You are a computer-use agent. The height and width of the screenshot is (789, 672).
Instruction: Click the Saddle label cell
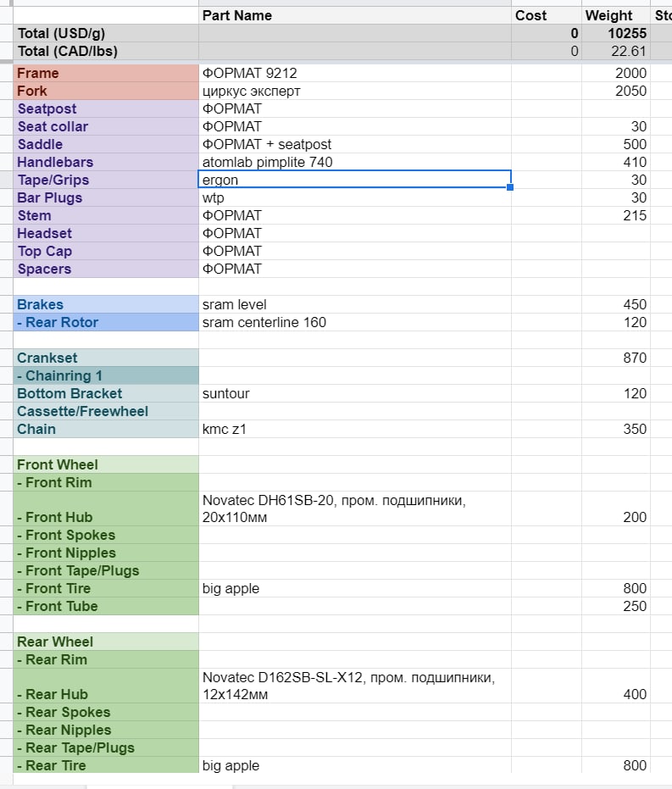tap(106, 144)
